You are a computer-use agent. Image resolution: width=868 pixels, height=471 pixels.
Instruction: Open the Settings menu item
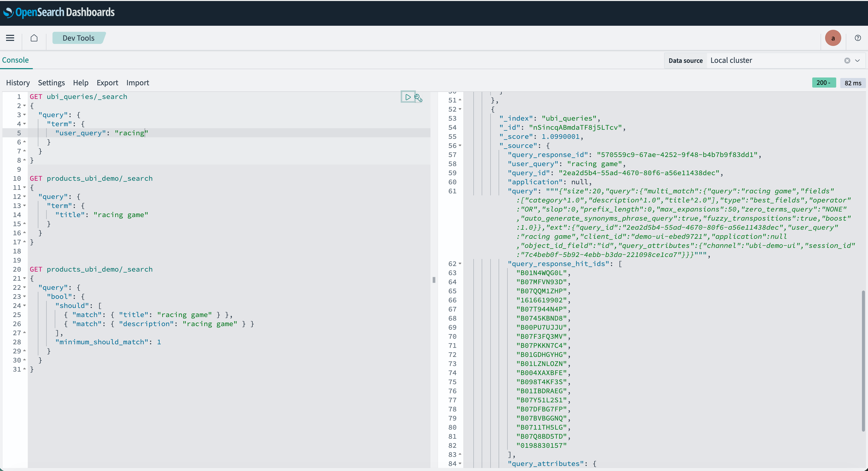point(51,83)
